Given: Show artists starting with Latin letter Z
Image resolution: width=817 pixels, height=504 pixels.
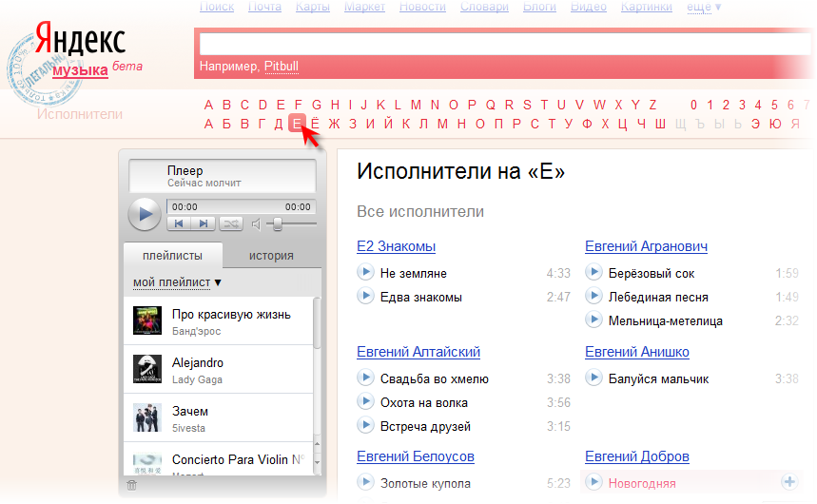Looking at the screenshot, I should 652,105.
